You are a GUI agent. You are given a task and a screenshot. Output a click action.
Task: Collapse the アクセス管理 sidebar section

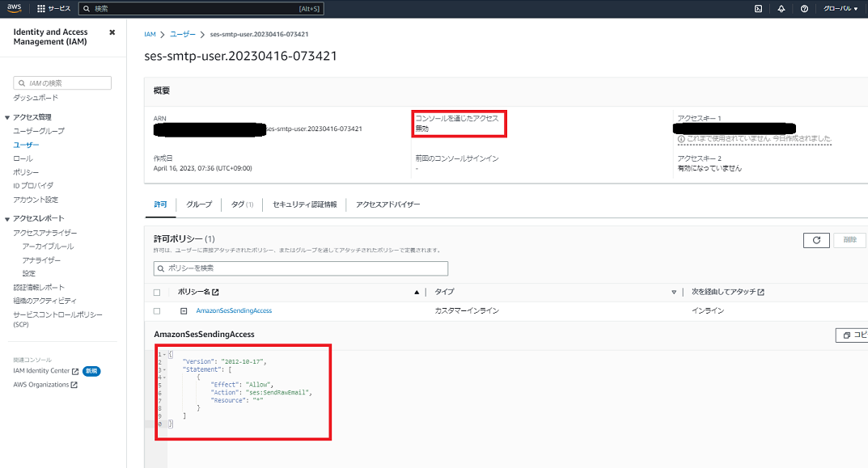pos(7,117)
